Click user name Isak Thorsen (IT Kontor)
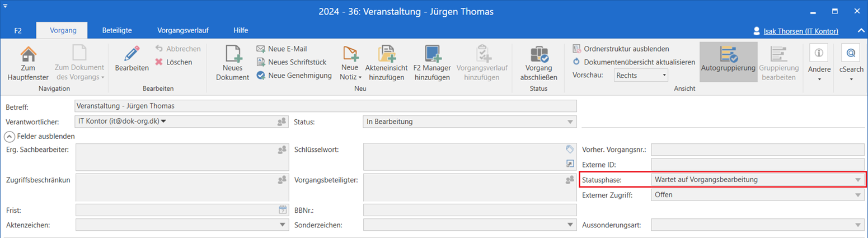Viewport: 868px width, 238px height. (x=800, y=31)
